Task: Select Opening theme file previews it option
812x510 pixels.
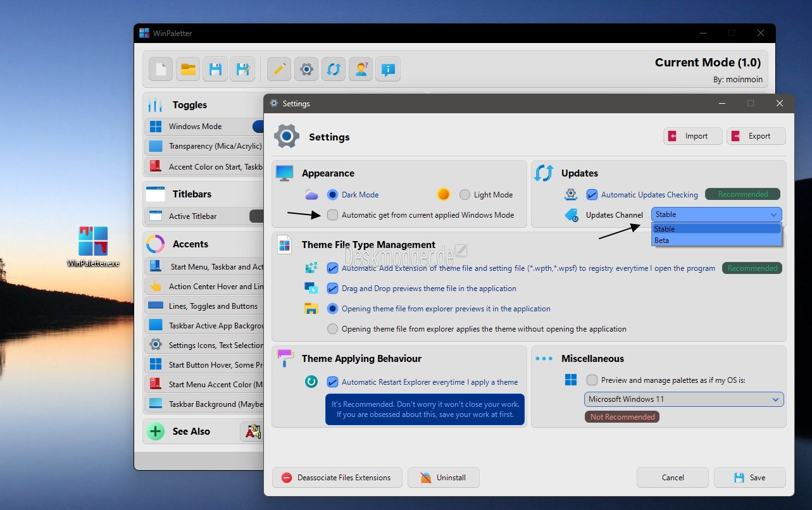Action: [x=332, y=309]
